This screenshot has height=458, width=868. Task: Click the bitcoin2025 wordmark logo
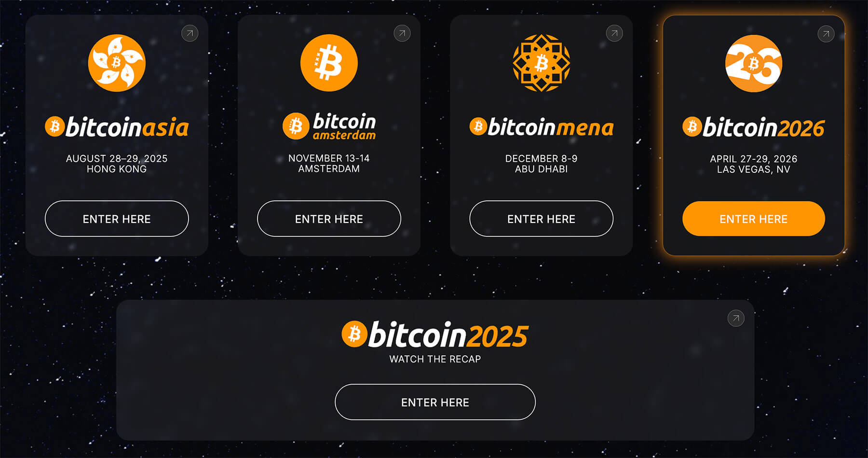coord(435,334)
